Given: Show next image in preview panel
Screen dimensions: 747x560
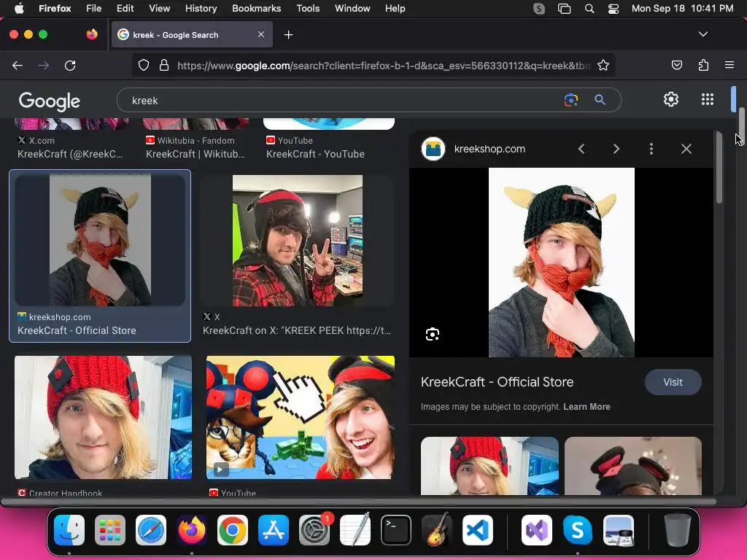Looking at the screenshot, I should (x=616, y=149).
